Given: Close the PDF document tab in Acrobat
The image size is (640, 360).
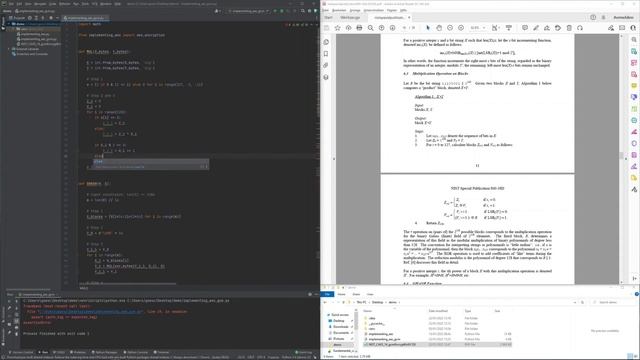Looking at the screenshot, I should point(409,18).
